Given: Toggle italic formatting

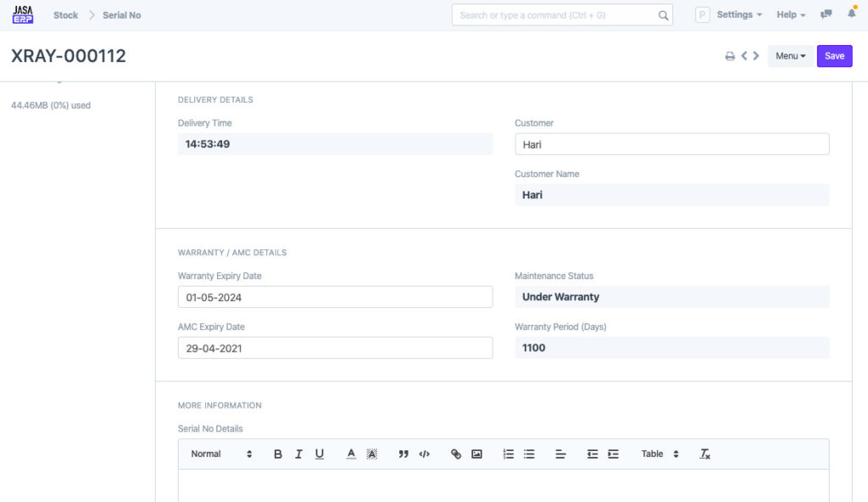Looking at the screenshot, I should coord(298,455).
